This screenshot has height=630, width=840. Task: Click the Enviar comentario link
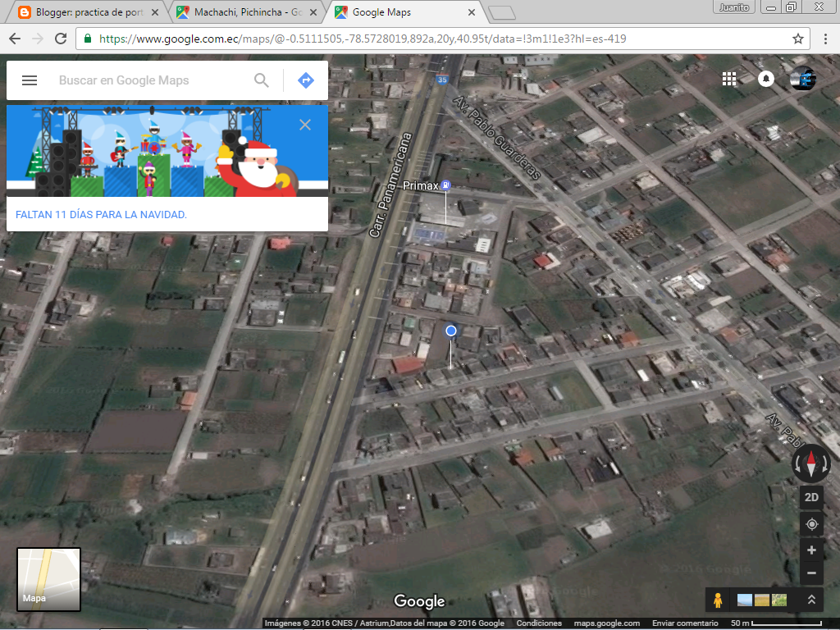tap(687, 622)
